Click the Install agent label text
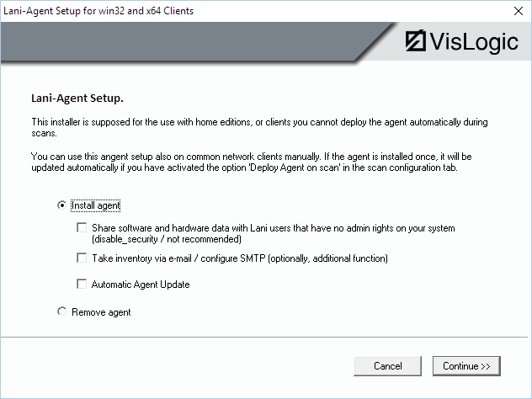This screenshot has height=399, width=532. (96, 205)
